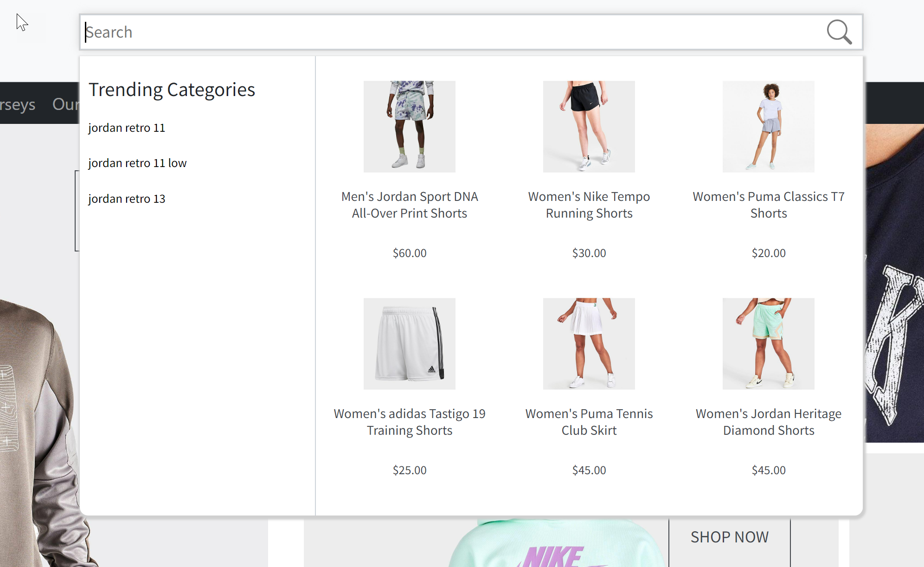This screenshot has width=924, height=567.
Task: Open Women's Puma Tennis Club Skirt thumbnail
Action: [589, 344]
